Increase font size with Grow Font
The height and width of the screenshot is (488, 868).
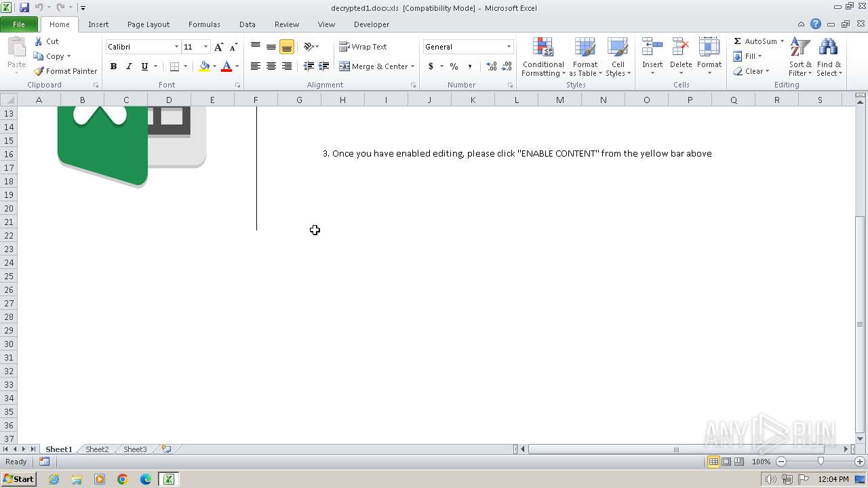tap(218, 47)
